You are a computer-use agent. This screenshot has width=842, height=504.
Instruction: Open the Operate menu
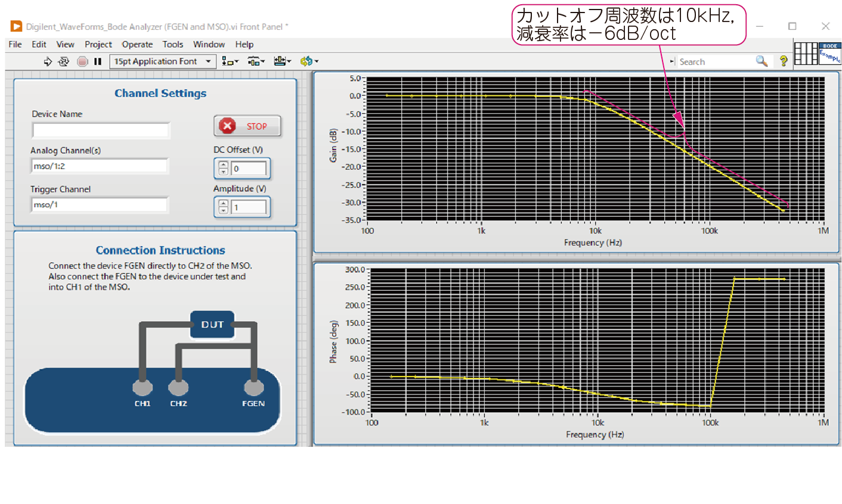(137, 44)
